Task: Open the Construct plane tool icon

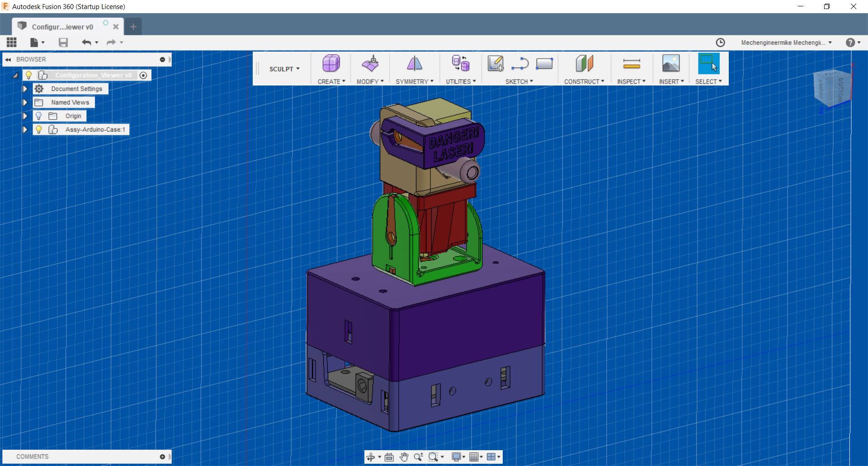Action: (x=584, y=64)
